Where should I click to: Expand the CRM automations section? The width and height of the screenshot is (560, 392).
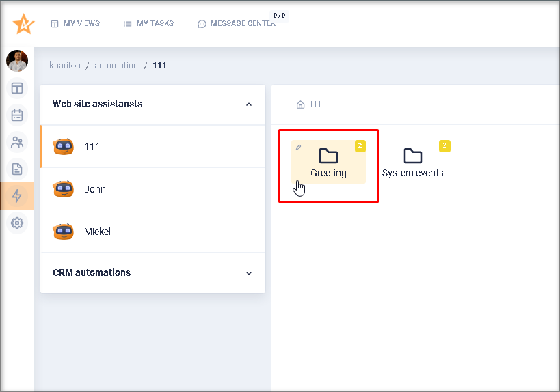pyautogui.click(x=249, y=273)
